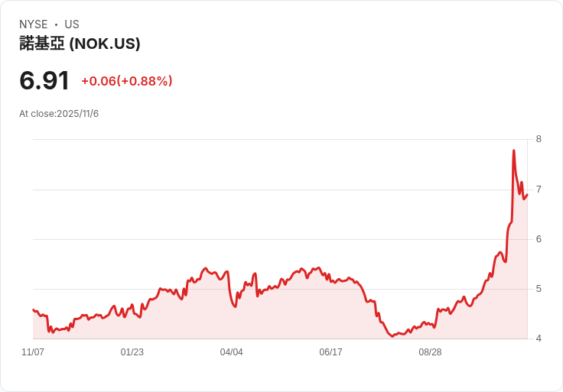Pick the 06/17 date axis label
This screenshot has height=392, width=563.
pyautogui.click(x=330, y=352)
